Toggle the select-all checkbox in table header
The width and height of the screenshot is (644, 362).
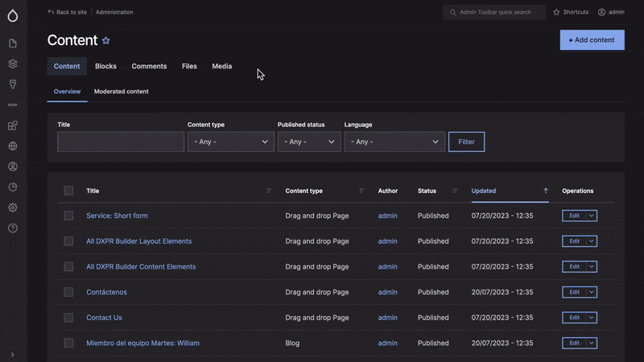tap(68, 191)
